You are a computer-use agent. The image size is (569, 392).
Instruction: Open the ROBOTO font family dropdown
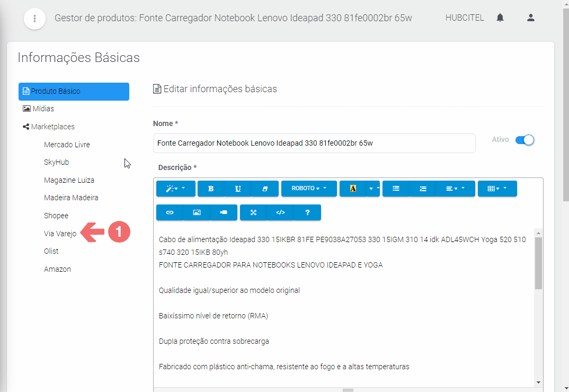[309, 189]
